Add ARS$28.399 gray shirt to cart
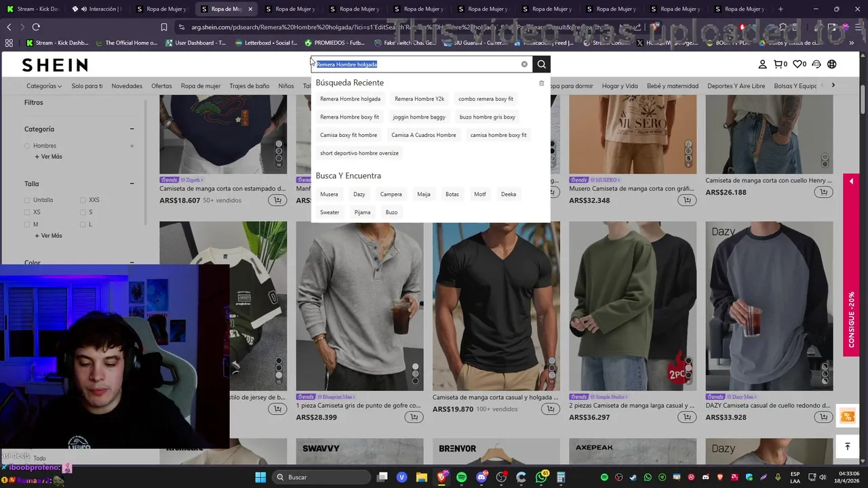Screen dimensions: 868x488 coord(414,417)
